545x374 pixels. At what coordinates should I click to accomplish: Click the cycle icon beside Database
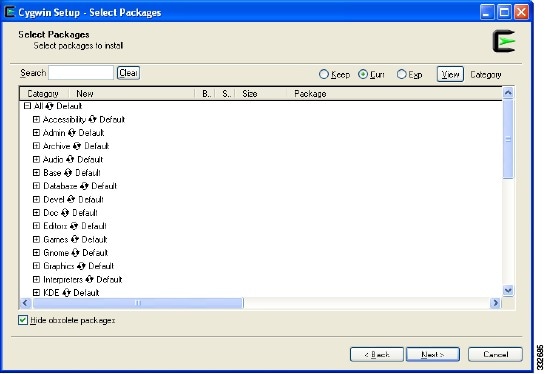[84, 186]
